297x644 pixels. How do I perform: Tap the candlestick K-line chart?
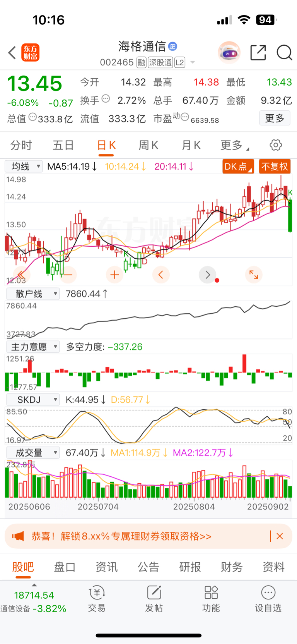[x=148, y=230]
